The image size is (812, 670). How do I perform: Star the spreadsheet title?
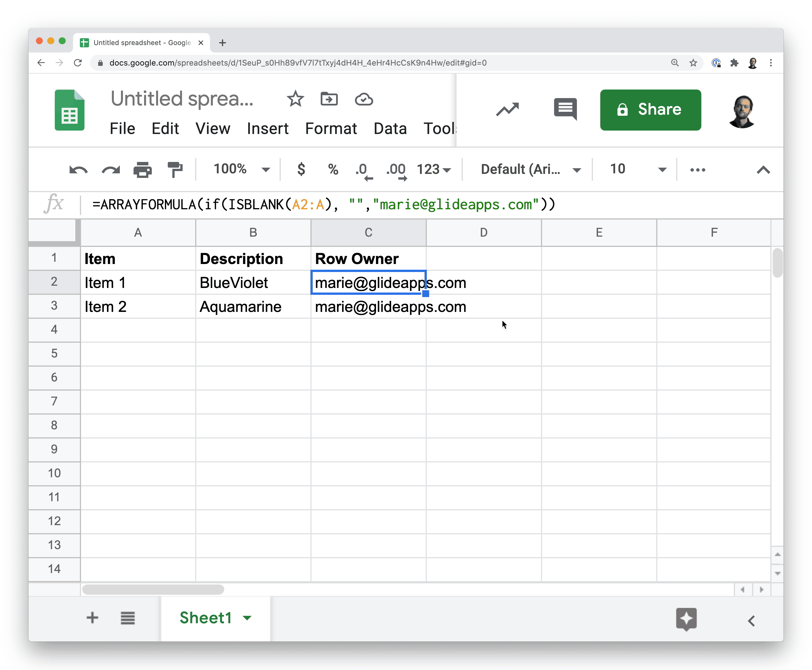pos(295,99)
